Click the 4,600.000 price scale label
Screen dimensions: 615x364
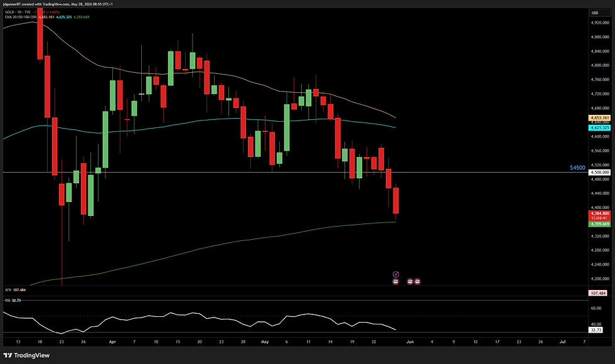click(x=600, y=137)
